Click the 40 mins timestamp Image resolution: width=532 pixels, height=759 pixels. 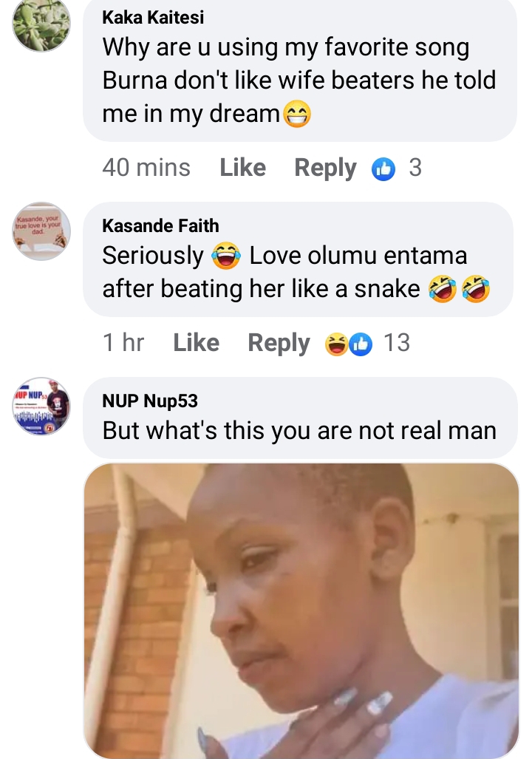[146, 168]
